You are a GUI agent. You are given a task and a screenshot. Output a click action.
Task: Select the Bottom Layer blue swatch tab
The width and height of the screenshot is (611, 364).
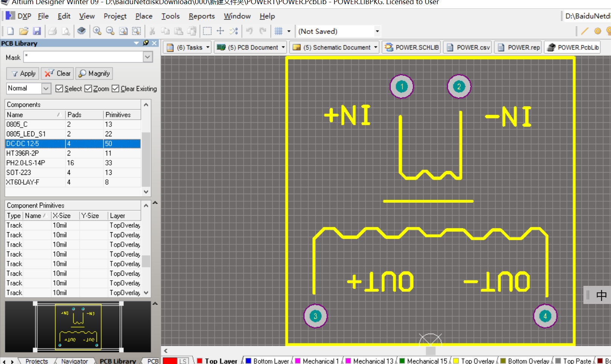[x=267, y=361]
